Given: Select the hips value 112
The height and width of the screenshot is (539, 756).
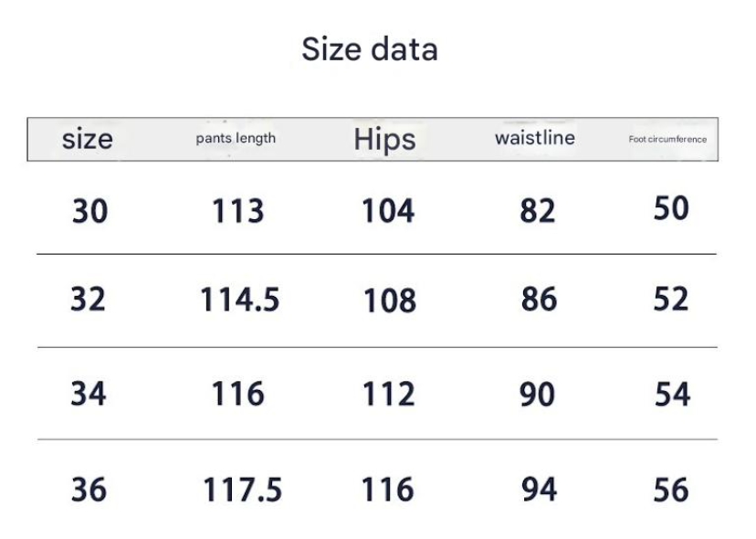Looking at the screenshot, I should 388,394.
